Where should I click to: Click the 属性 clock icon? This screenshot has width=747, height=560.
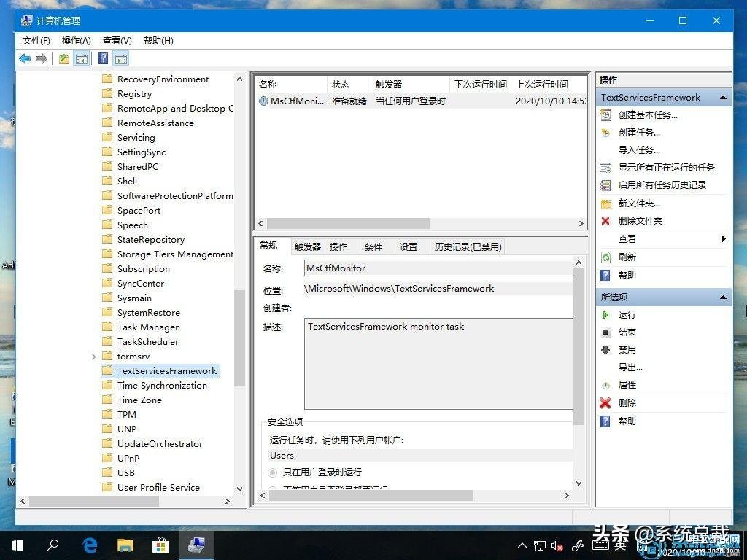tap(605, 385)
